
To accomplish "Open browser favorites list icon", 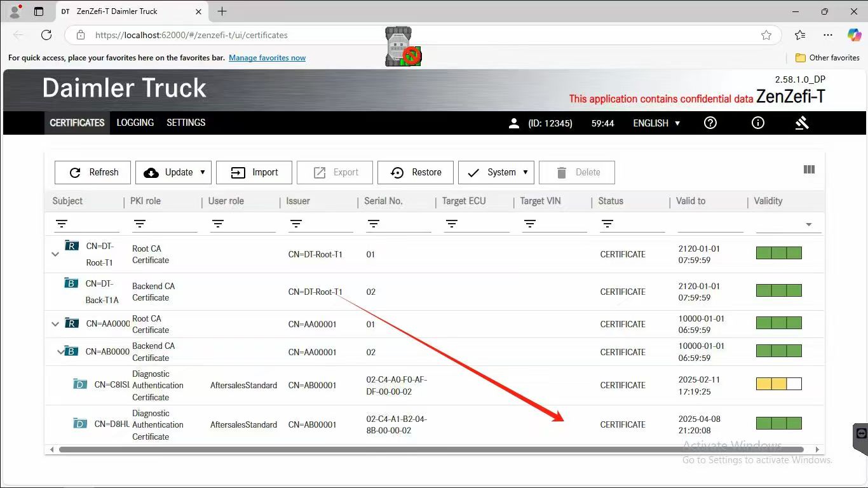I will coord(800,35).
